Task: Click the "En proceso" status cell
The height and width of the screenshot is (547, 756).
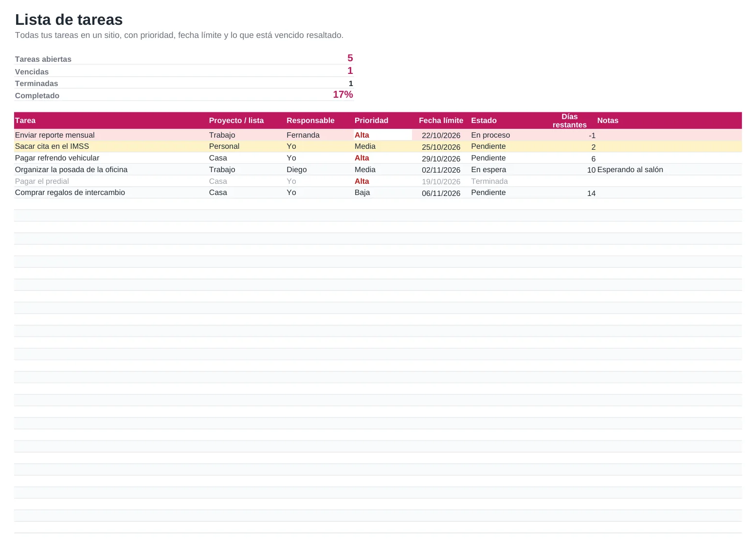Action: tap(491, 135)
